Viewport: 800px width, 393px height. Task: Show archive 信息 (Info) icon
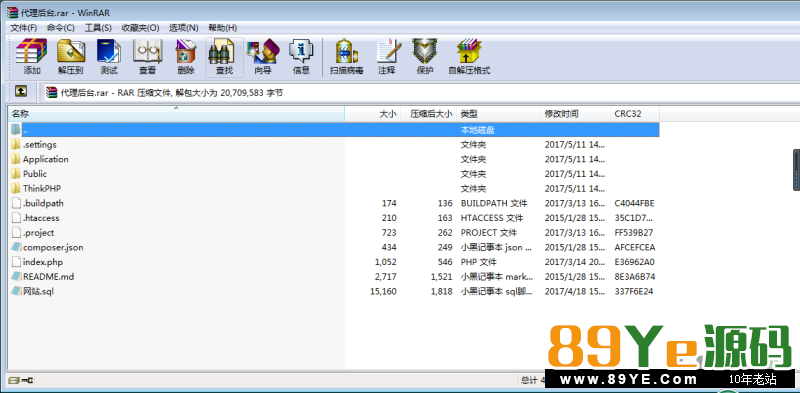(301, 57)
